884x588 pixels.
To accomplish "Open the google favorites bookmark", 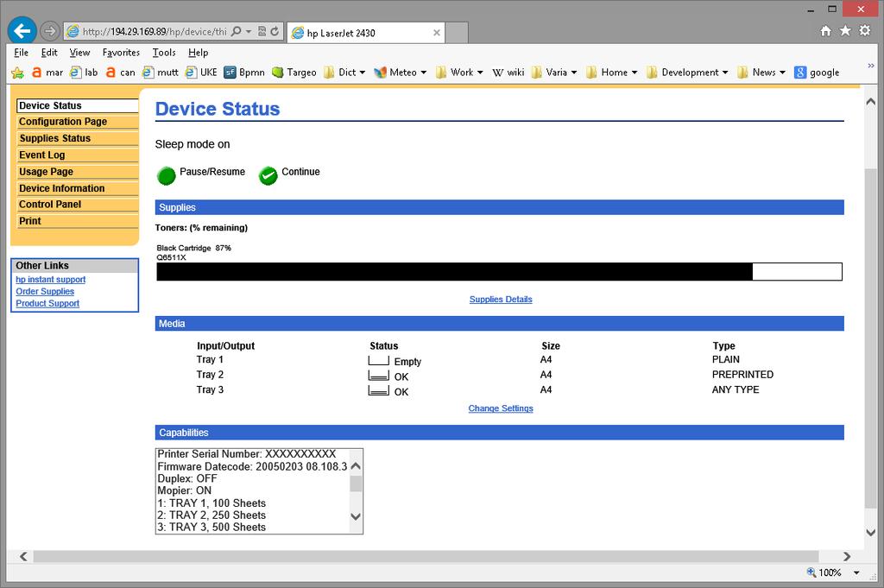I will [817, 73].
